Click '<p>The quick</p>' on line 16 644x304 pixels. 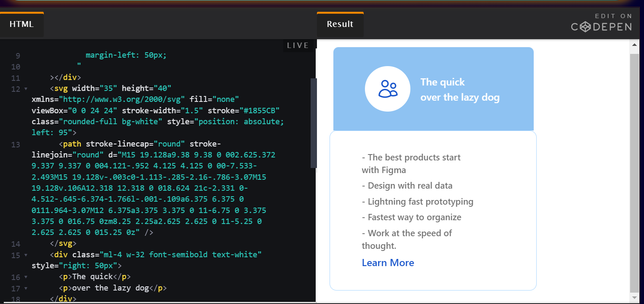pyautogui.click(x=95, y=277)
